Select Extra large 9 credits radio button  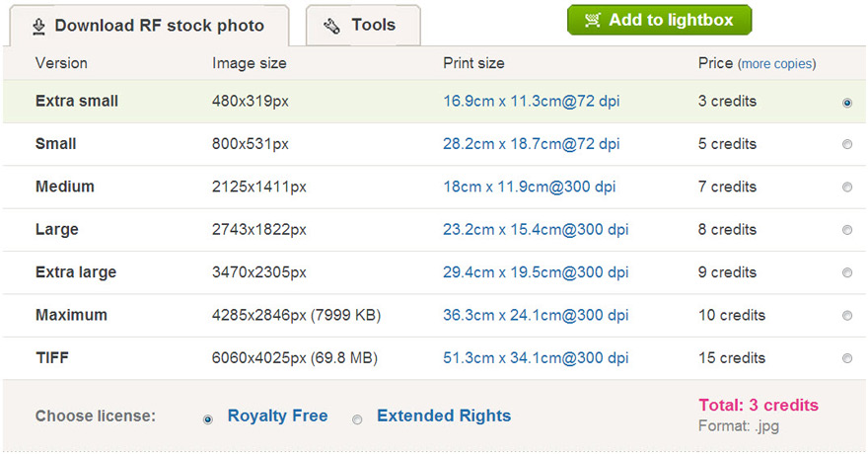(847, 273)
